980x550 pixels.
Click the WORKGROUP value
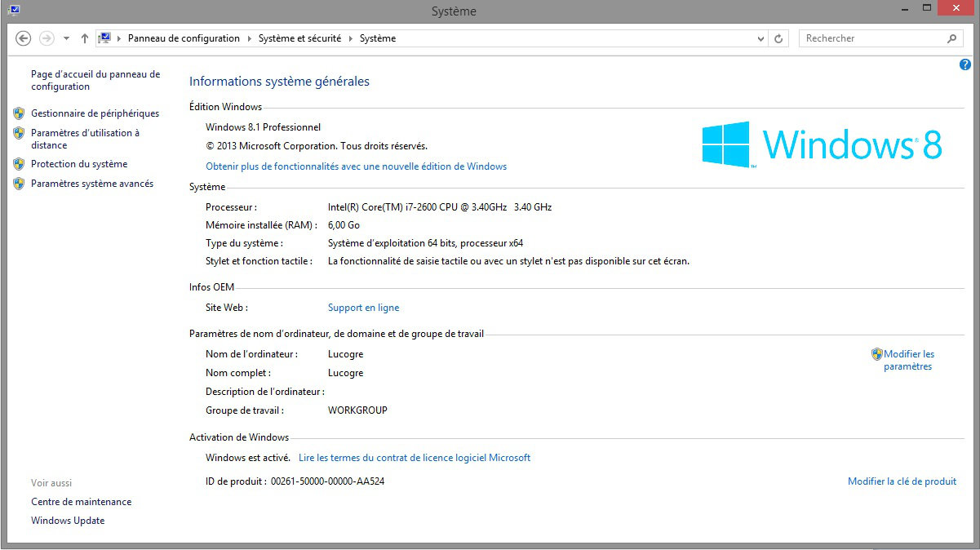point(357,410)
